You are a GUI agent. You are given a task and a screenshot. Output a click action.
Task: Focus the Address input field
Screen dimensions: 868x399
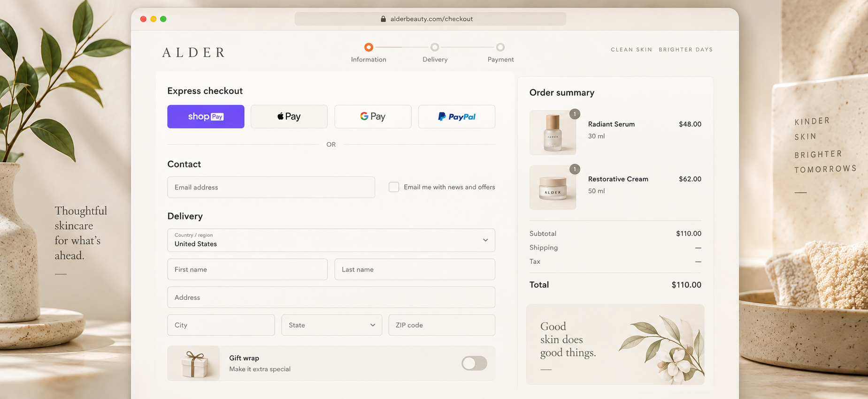pyautogui.click(x=331, y=297)
